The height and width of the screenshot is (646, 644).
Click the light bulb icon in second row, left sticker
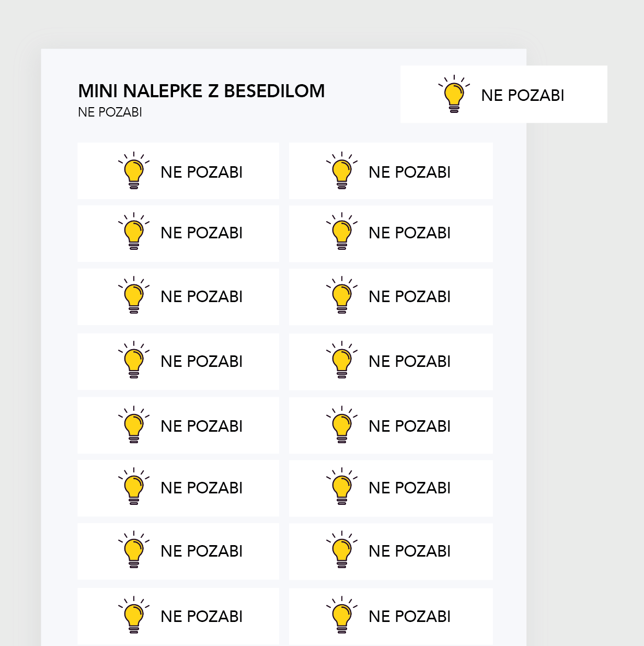pyautogui.click(x=134, y=231)
